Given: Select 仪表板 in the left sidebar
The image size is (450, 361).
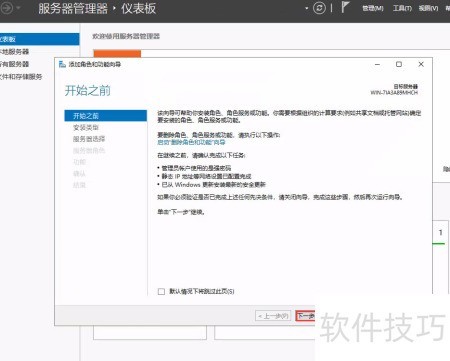Looking at the screenshot, I should (39, 39).
